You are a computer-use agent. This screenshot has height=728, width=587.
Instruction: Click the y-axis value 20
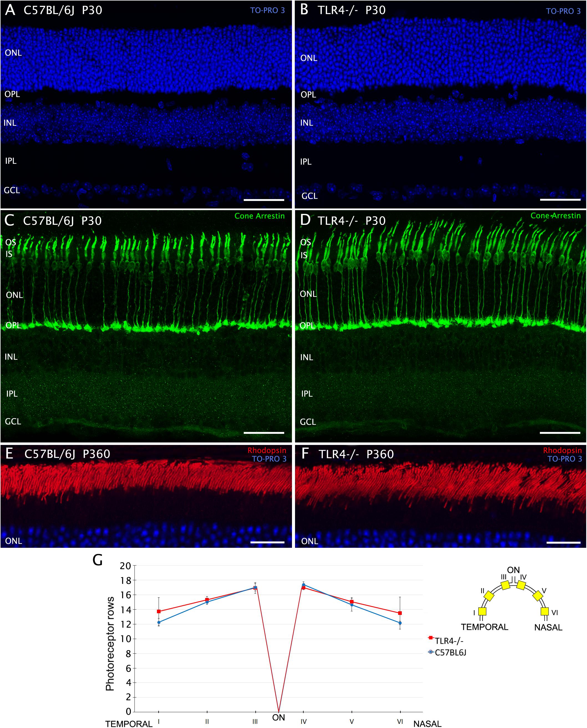point(125,566)
